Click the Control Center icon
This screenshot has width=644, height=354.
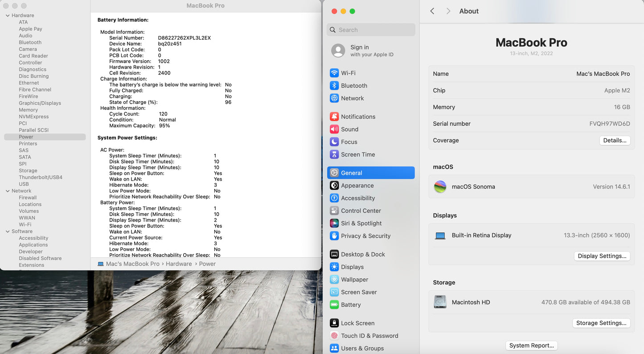[334, 210]
